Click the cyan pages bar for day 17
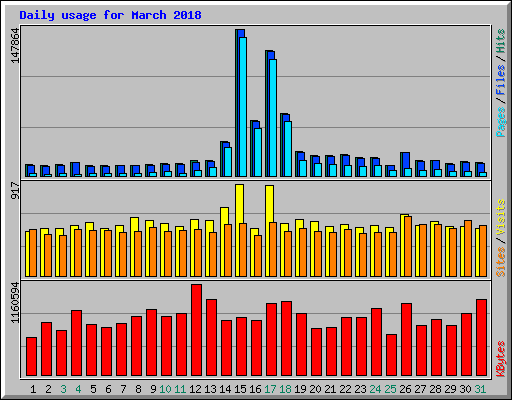 [x=273, y=118]
